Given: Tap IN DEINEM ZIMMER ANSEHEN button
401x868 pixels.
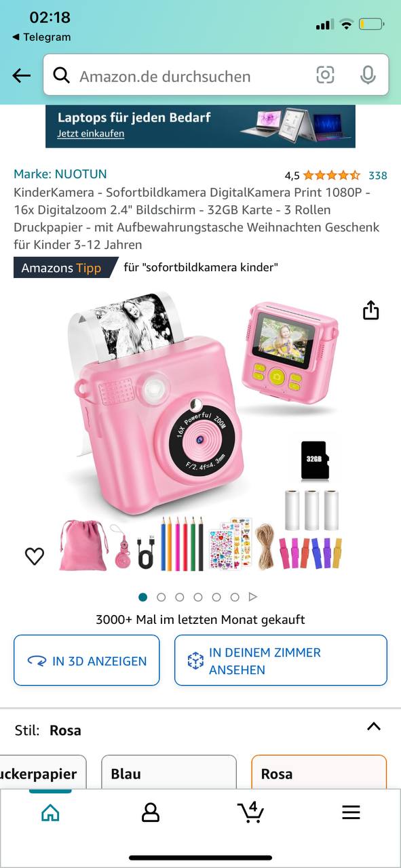Looking at the screenshot, I should point(281,660).
